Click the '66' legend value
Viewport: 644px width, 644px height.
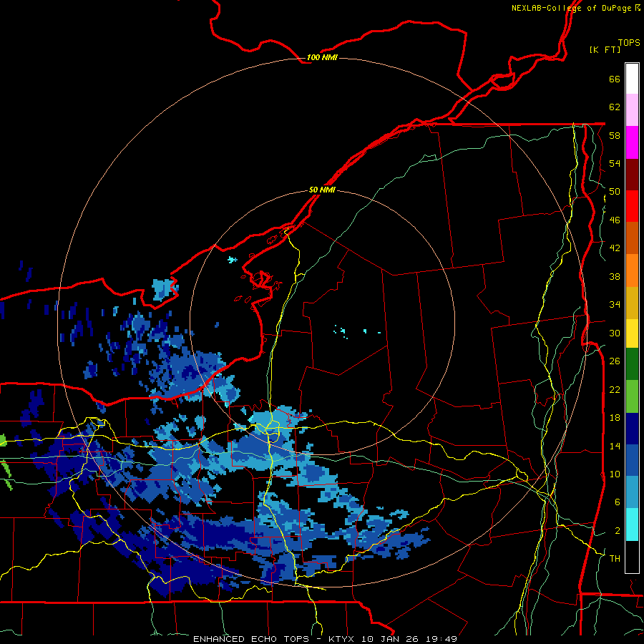615,79
